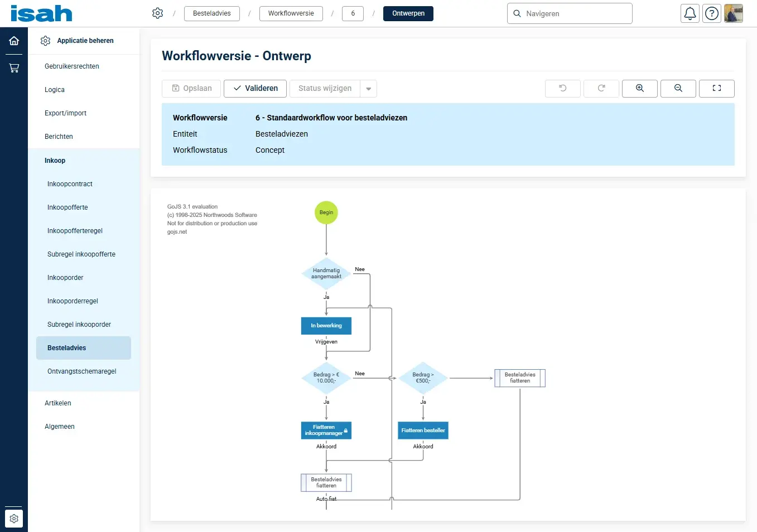
Task: Zoom in on the workflow diagram
Action: point(639,88)
